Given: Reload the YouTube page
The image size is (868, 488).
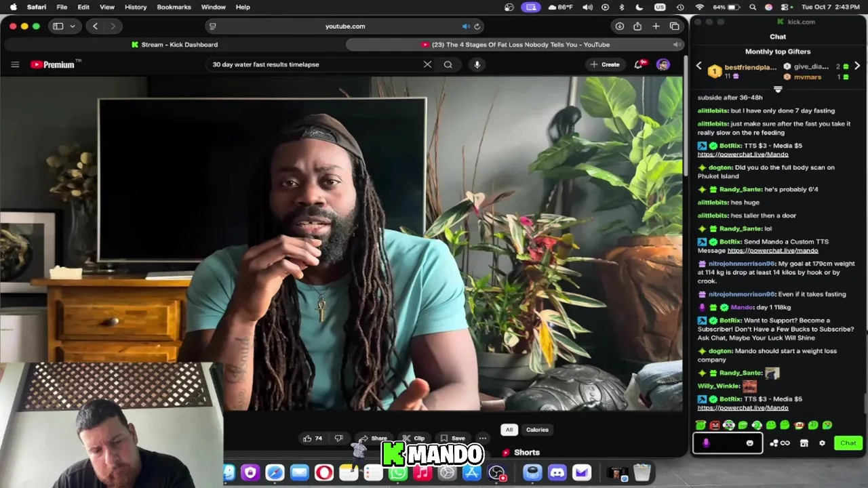Looking at the screenshot, I should tap(477, 26).
